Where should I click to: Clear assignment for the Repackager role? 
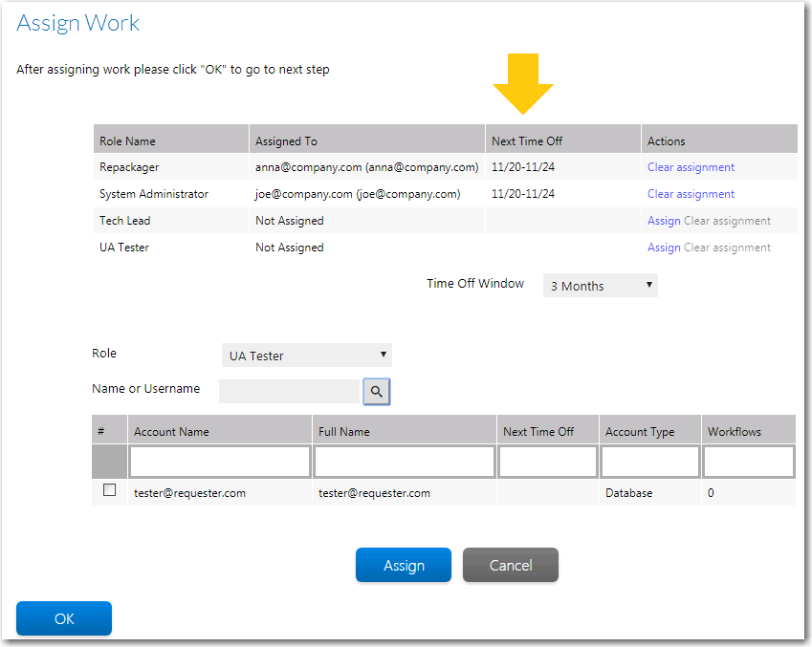point(691,166)
